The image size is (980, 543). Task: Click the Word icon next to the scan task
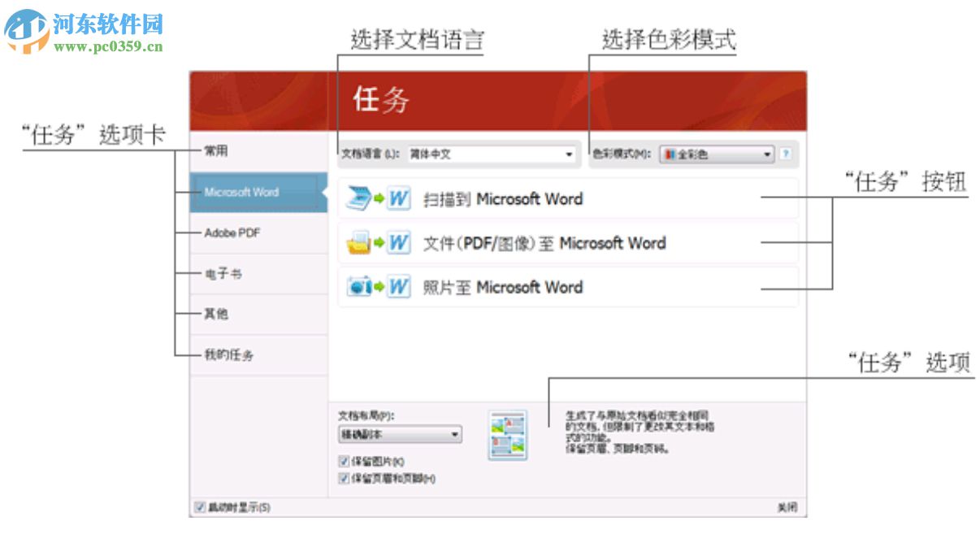pyautogui.click(x=398, y=198)
